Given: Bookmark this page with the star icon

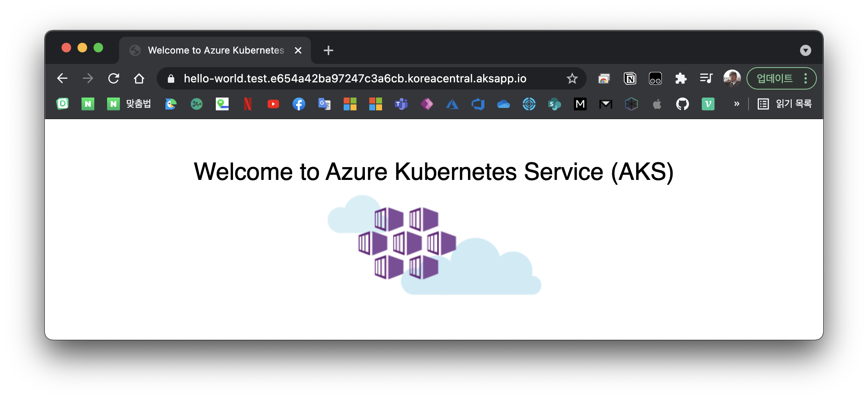Looking at the screenshot, I should tap(572, 78).
